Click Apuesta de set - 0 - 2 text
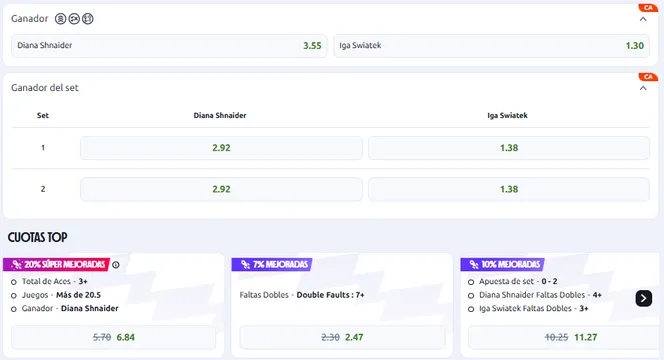 click(518, 281)
